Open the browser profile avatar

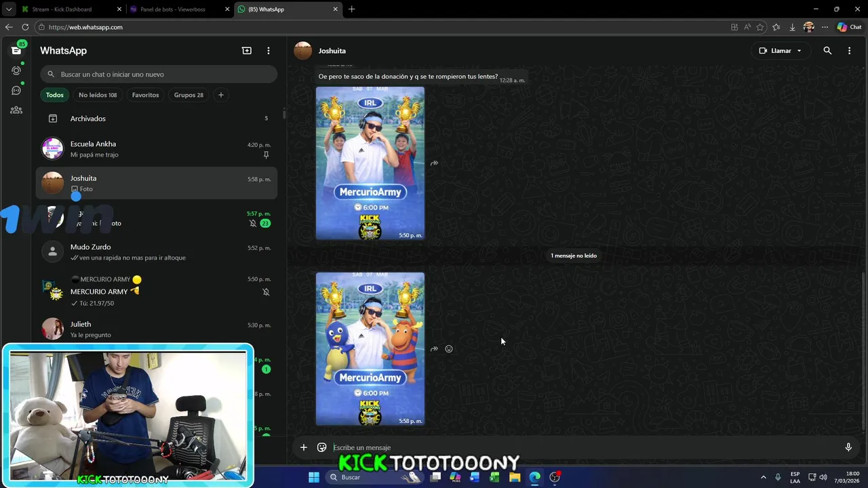coord(808,27)
